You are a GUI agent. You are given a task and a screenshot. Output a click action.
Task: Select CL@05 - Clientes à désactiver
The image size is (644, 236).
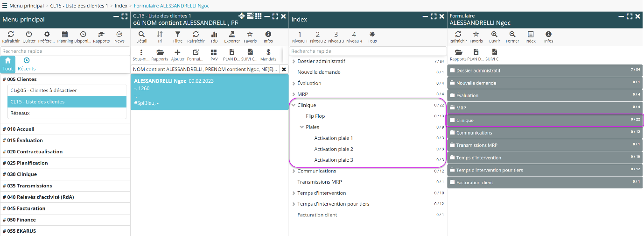click(x=43, y=90)
